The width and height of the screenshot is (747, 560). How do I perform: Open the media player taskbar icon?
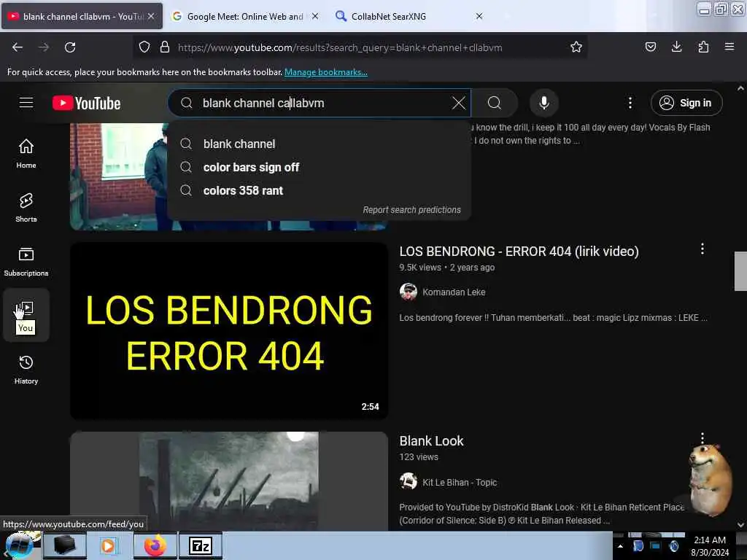[x=108, y=545]
